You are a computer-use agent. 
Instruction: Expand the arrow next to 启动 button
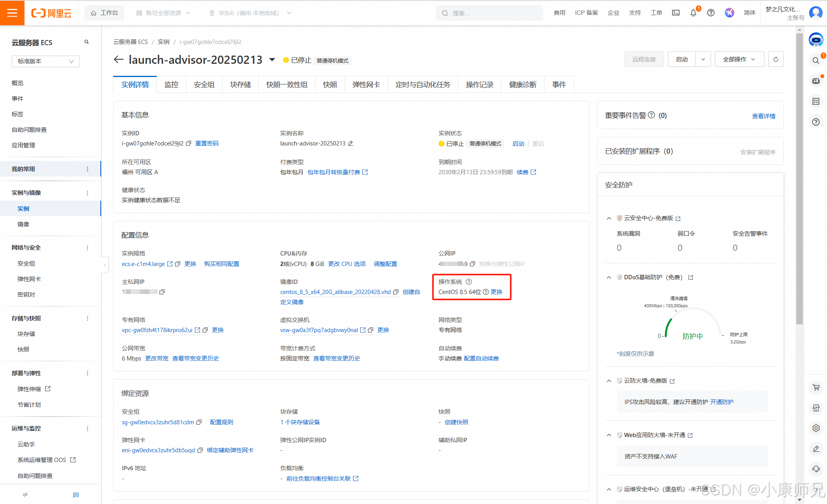tap(703, 59)
